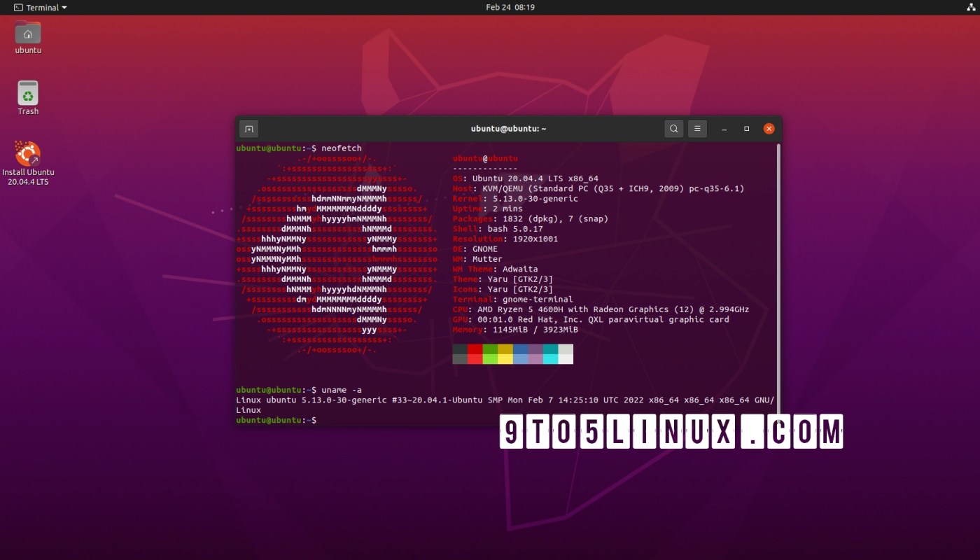Click the OS line Ubuntu 20.04.4 LTS x86_64

coord(526,178)
